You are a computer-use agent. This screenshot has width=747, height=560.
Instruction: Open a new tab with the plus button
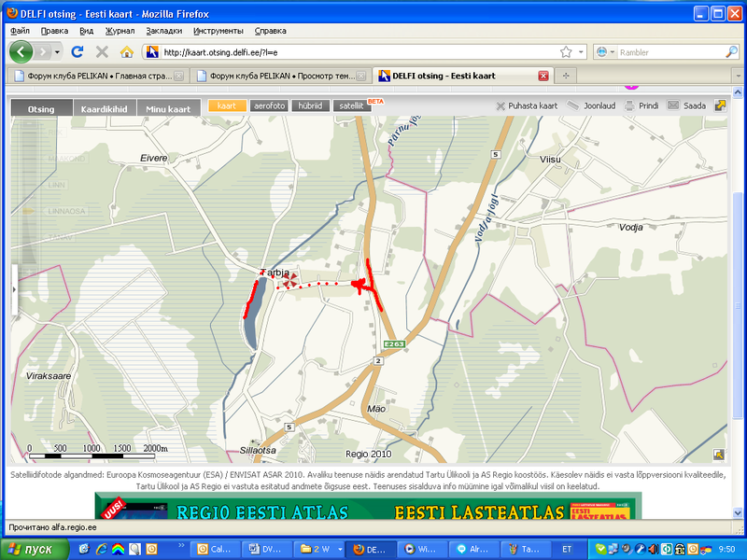pyautogui.click(x=566, y=76)
